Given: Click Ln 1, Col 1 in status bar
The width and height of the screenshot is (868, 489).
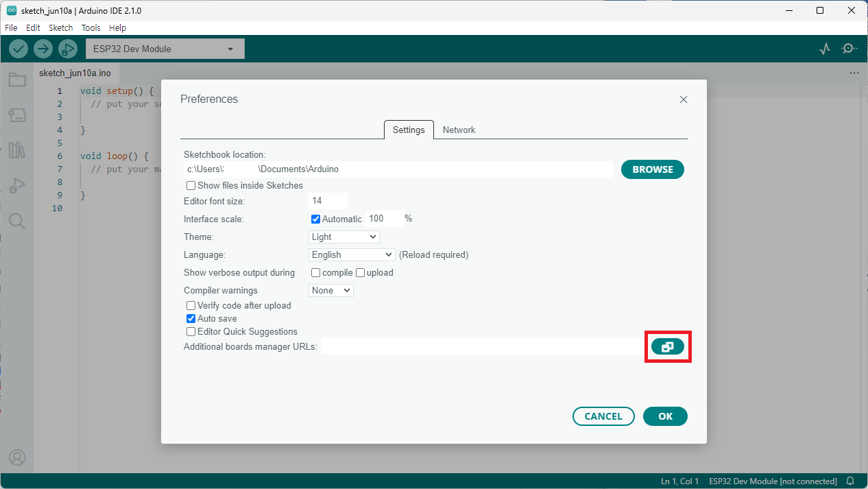Looking at the screenshot, I should tap(680, 481).
